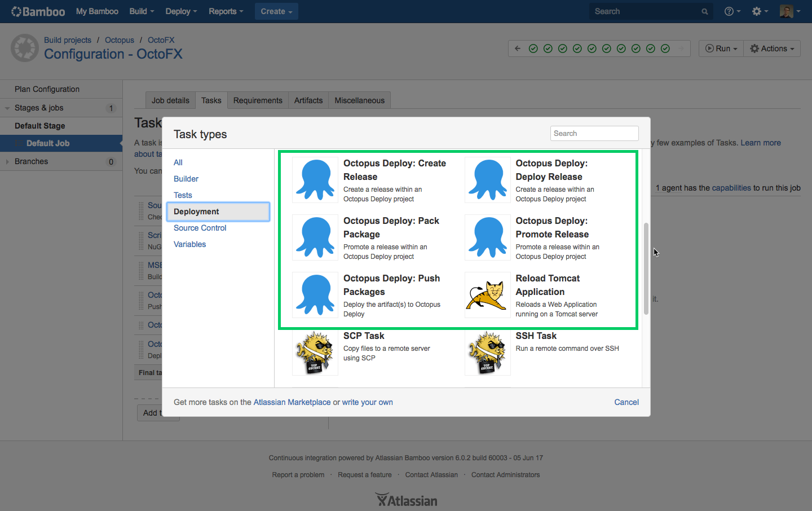The height and width of the screenshot is (511, 812).
Task: Cancel the Task types dialog
Action: coord(626,402)
